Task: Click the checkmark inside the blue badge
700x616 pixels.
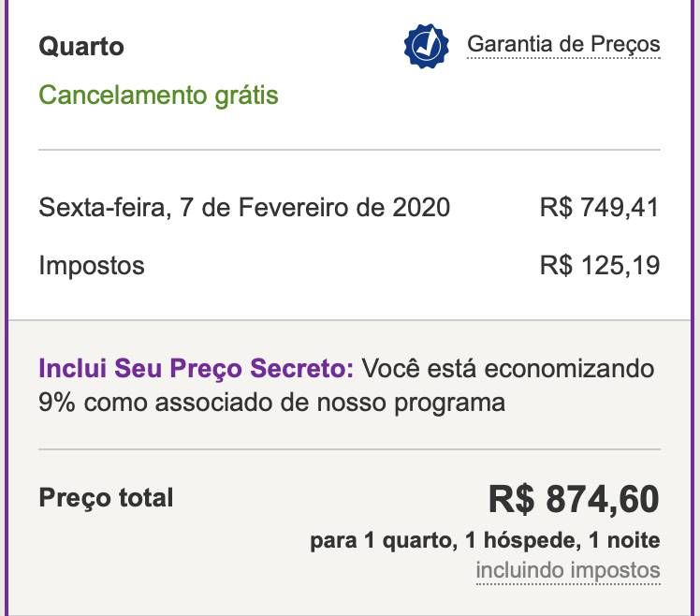Action: [427, 46]
